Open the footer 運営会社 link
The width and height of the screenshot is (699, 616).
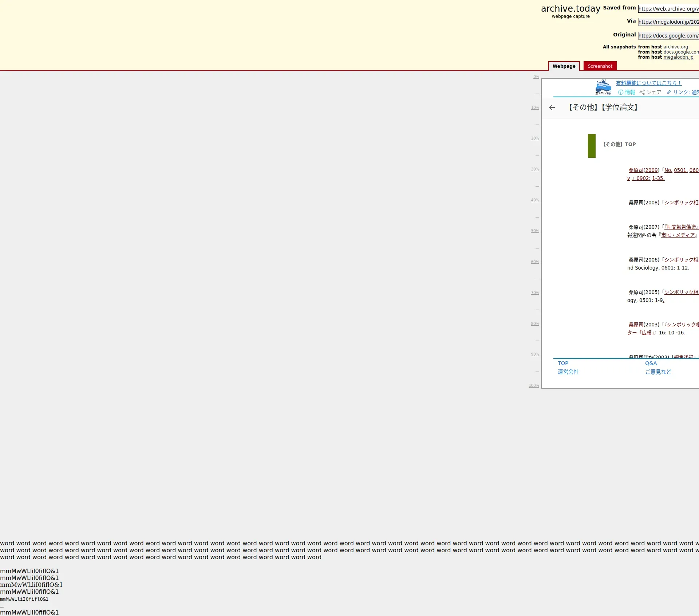click(x=568, y=372)
